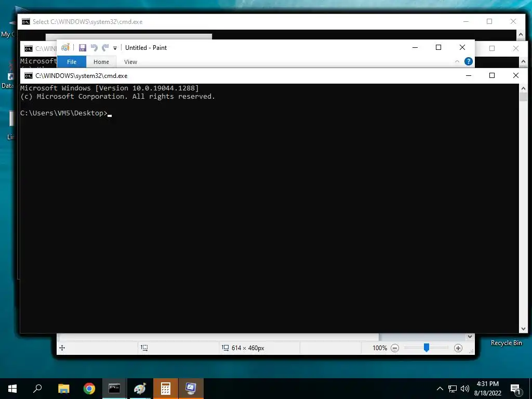Click the selection size icon in Paint's status bar

pyautogui.click(x=144, y=348)
